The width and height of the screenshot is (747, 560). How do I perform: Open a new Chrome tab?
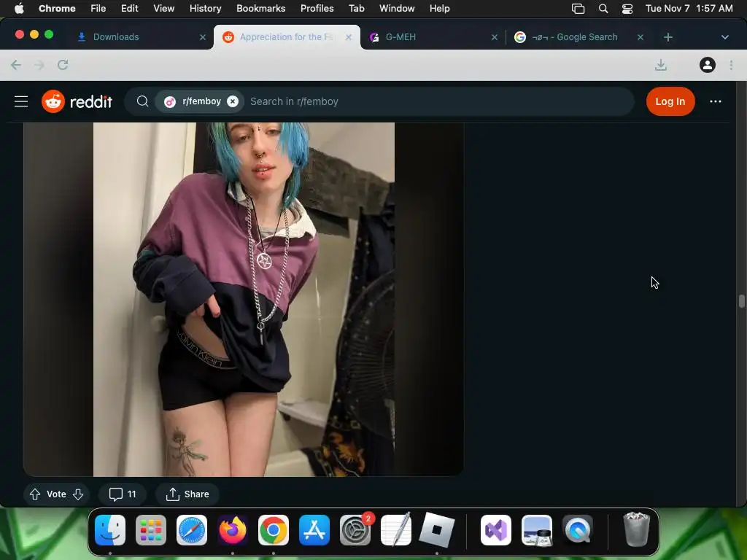[668, 37]
